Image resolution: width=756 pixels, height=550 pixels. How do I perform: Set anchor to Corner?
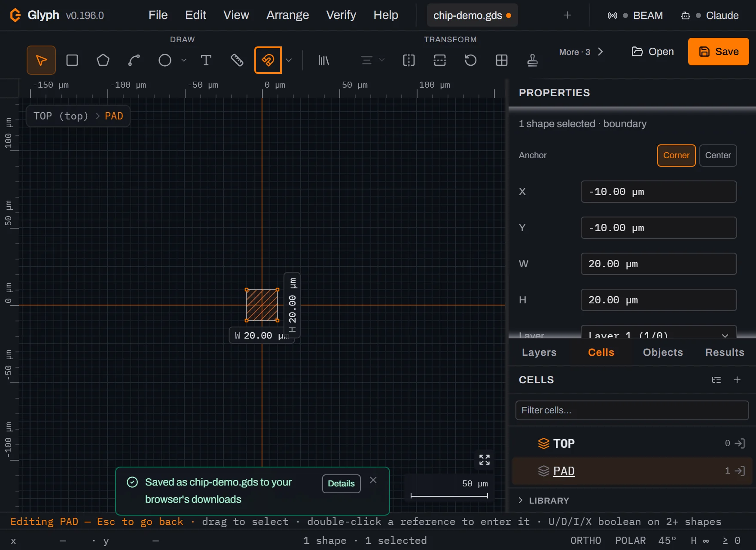coord(676,156)
